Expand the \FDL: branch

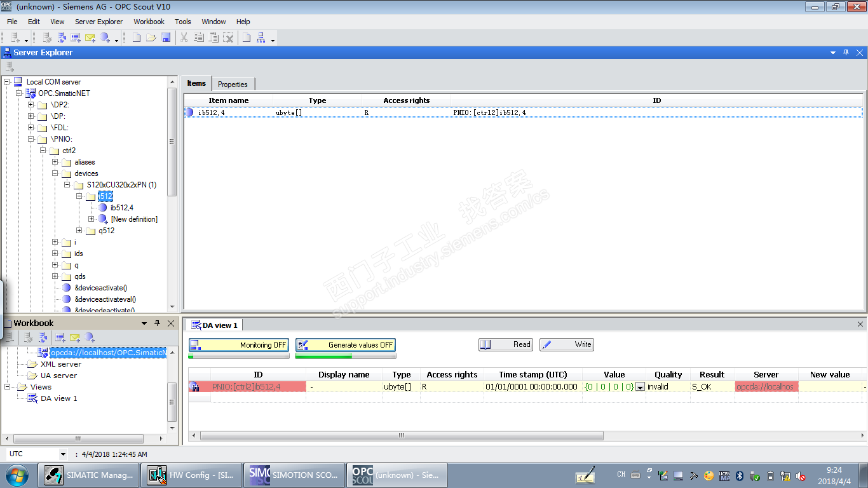tap(31, 128)
